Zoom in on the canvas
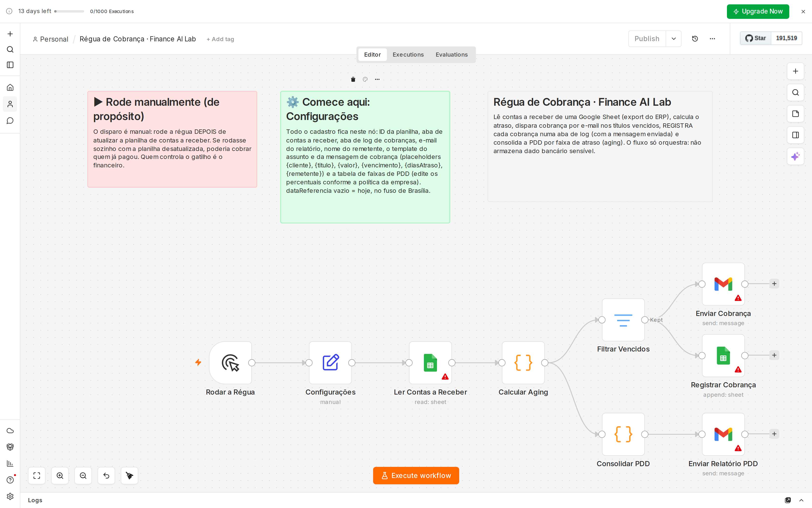Screen dimensions: 812x508 click(60, 475)
